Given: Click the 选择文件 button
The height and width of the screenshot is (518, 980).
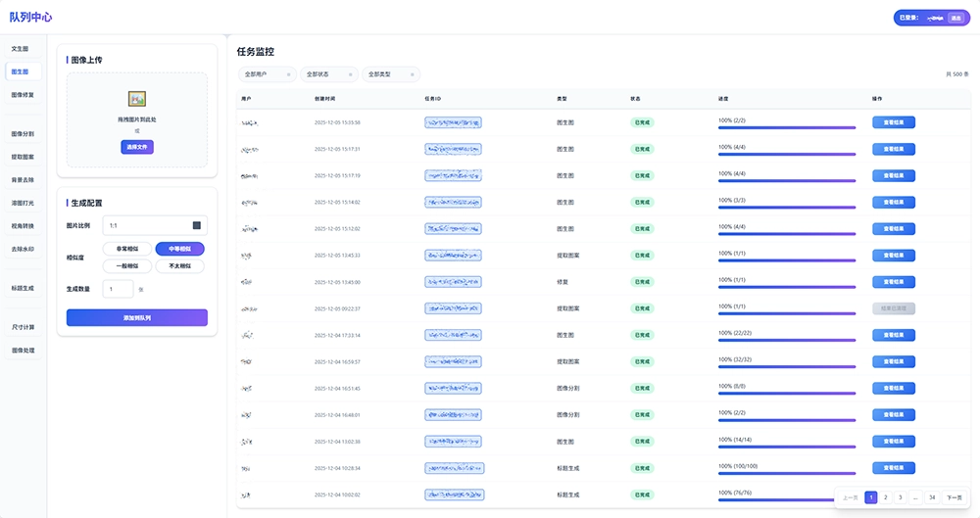Looking at the screenshot, I should click(137, 147).
